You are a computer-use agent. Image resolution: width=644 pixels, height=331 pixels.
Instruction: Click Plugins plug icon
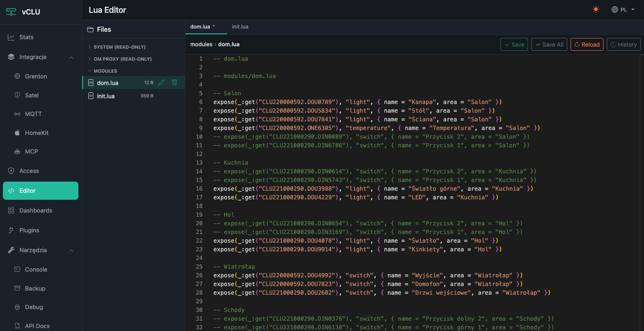tap(11, 230)
